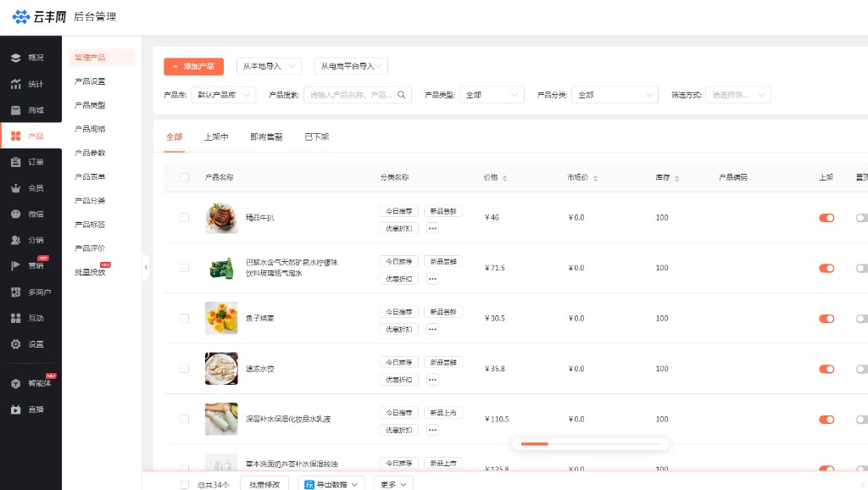Switch to the 已下架 tab
Screen dimensions: 868x490
(317, 136)
